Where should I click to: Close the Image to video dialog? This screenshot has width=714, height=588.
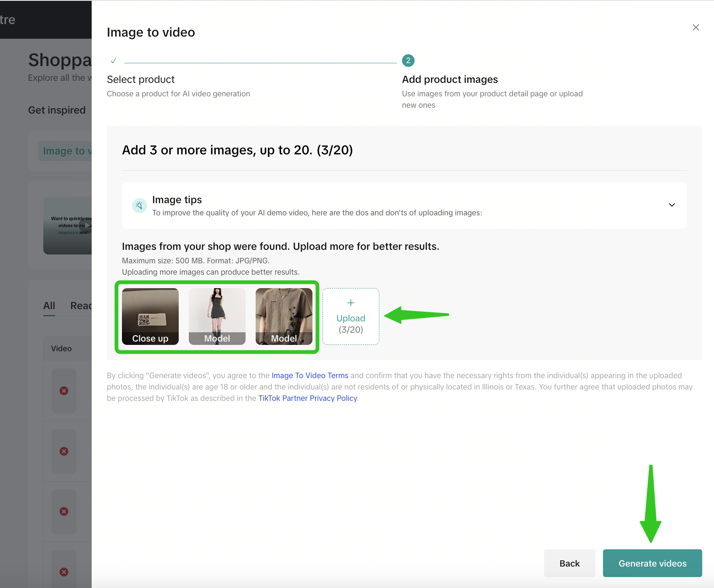click(695, 27)
